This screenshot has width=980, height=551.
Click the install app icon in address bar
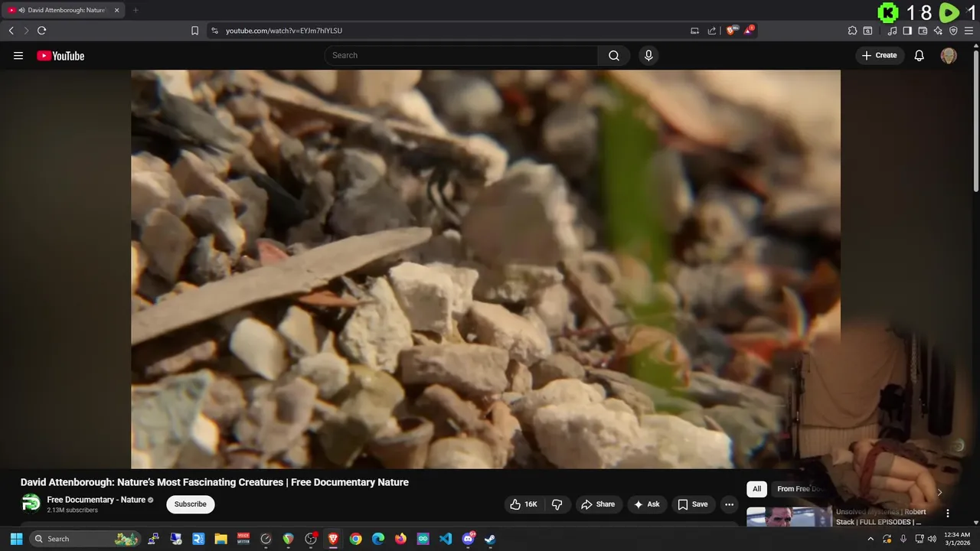pyautogui.click(x=694, y=31)
